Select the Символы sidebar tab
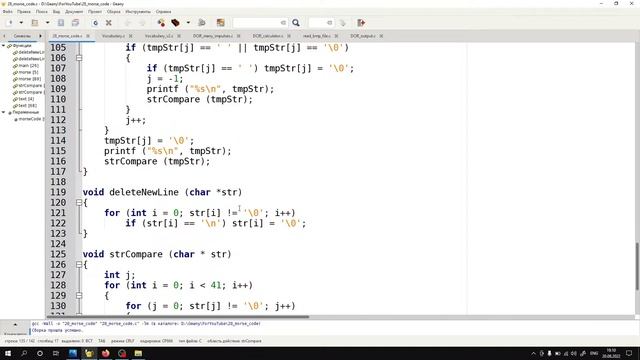The height and width of the screenshot is (360, 640). point(22,36)
